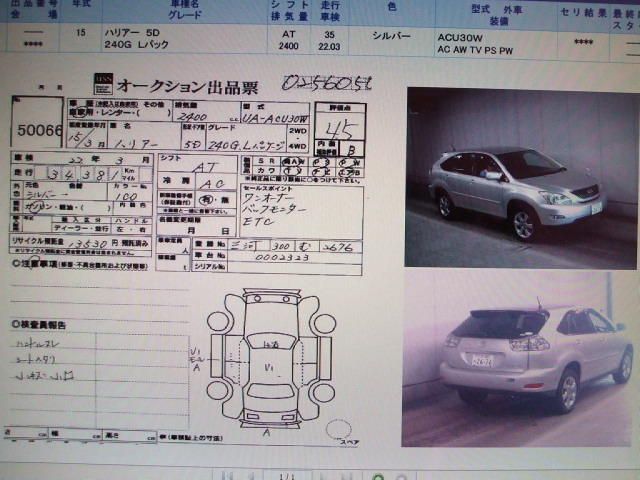Open the front-view photo of the silver Harrier
The width and height of the screenshot is (640, 480).
click(522, 178)
